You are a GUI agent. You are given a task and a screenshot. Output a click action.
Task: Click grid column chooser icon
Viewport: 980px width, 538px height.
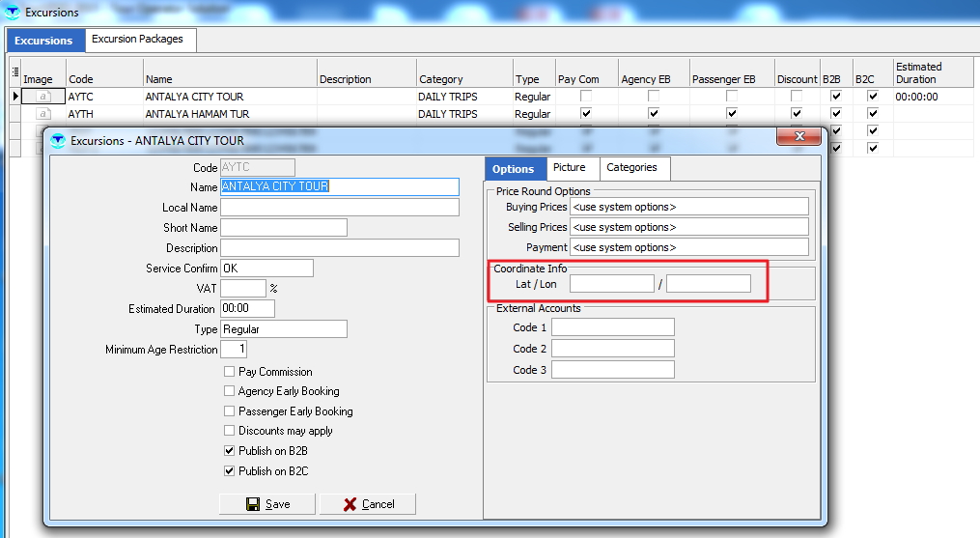pos(14,71)
